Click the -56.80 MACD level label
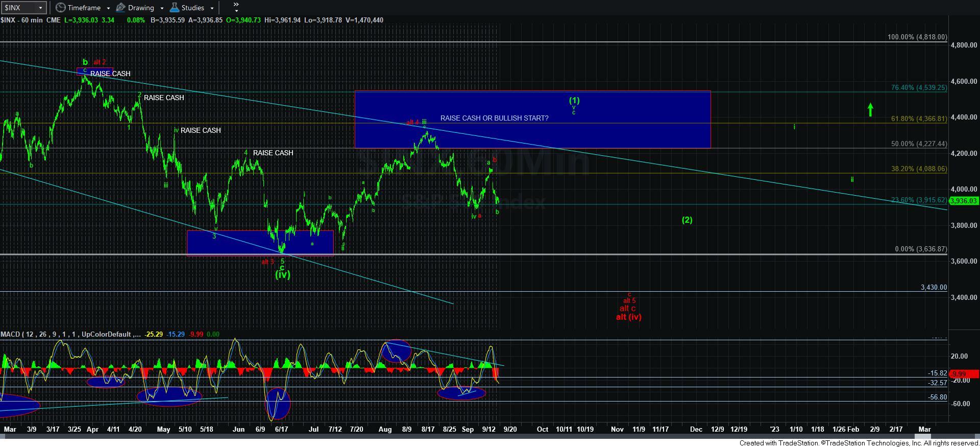 coord(937,397)
